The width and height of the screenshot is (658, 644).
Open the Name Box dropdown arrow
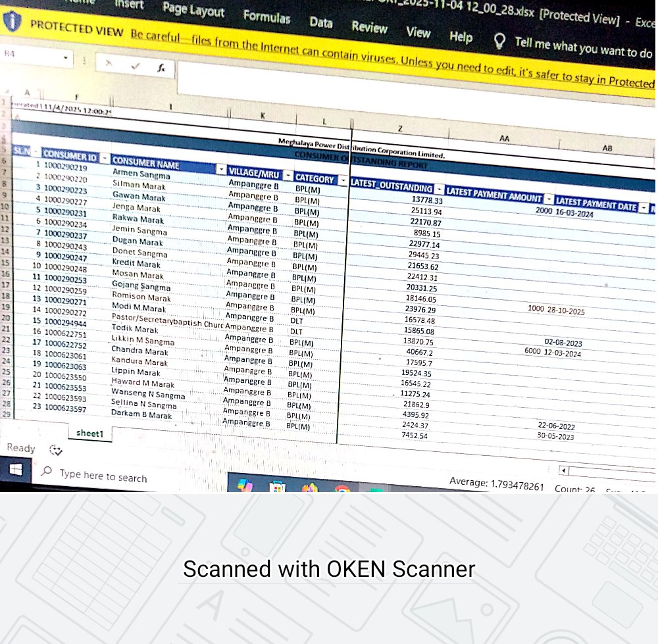tap(65, 57)
